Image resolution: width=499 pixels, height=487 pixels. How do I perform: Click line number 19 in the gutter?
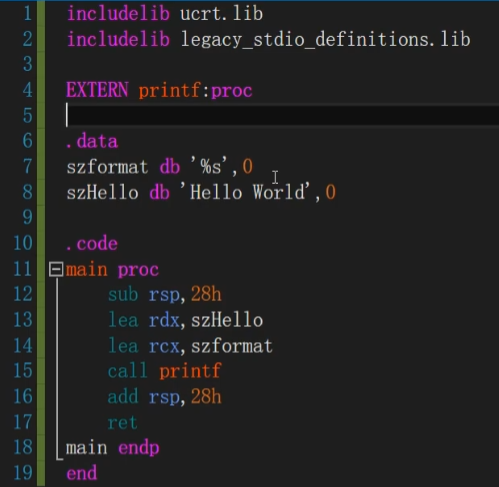tap(23, 473)
